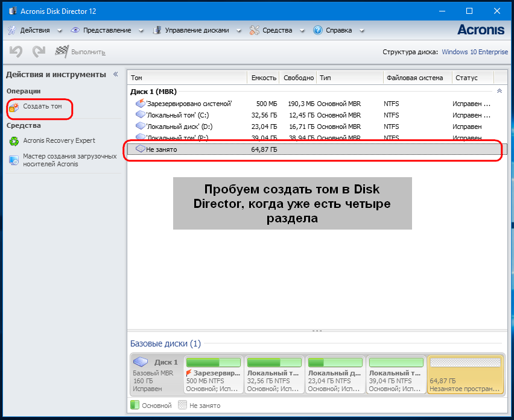Viewport: 514px width, 420px height.
Task: Open Acronis Recovery Expert tool
Action: [x=59, y=140]
